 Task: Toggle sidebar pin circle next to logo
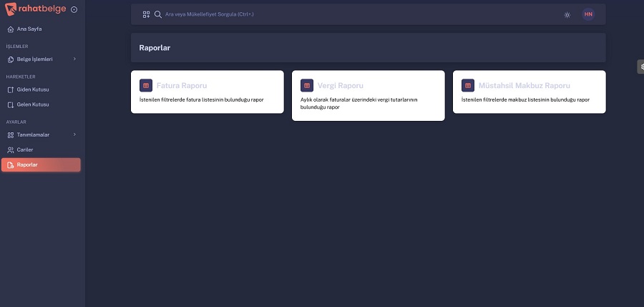click(74, 9)
